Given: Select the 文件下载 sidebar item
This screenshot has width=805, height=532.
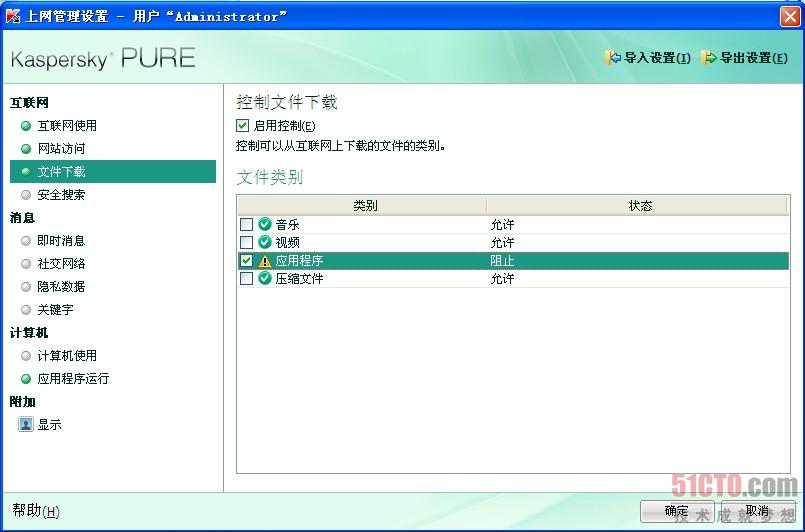Looking at the screenshot, I should [x=113, y=172].
